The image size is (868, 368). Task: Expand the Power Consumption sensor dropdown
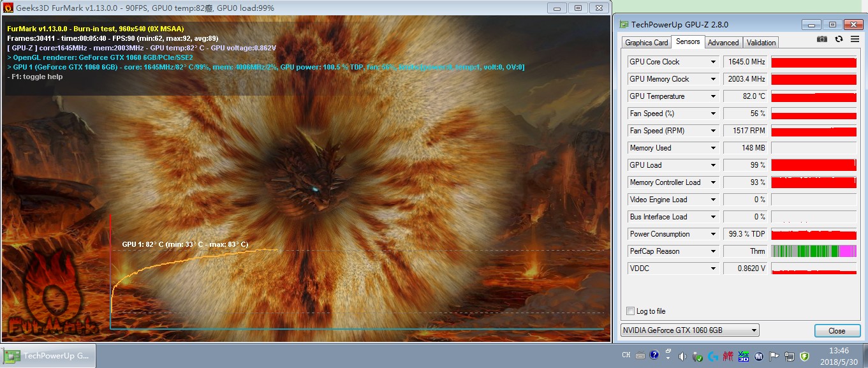point(714,234)
